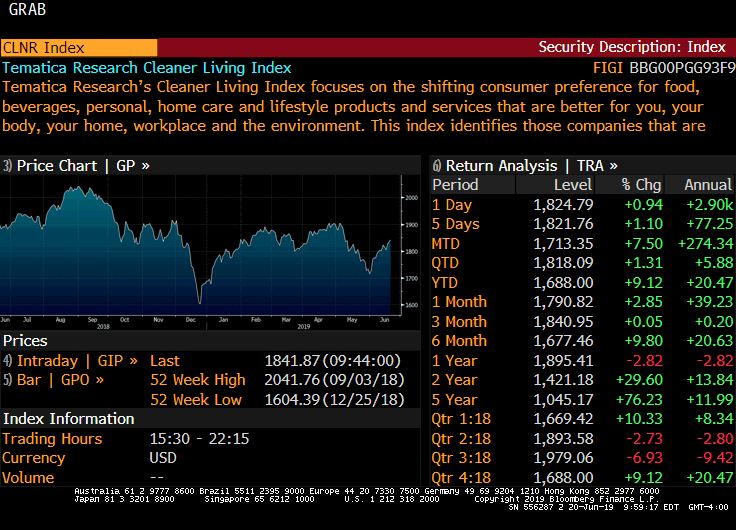
Task: Select the 1 Day return row
Action: coord(583,205)
